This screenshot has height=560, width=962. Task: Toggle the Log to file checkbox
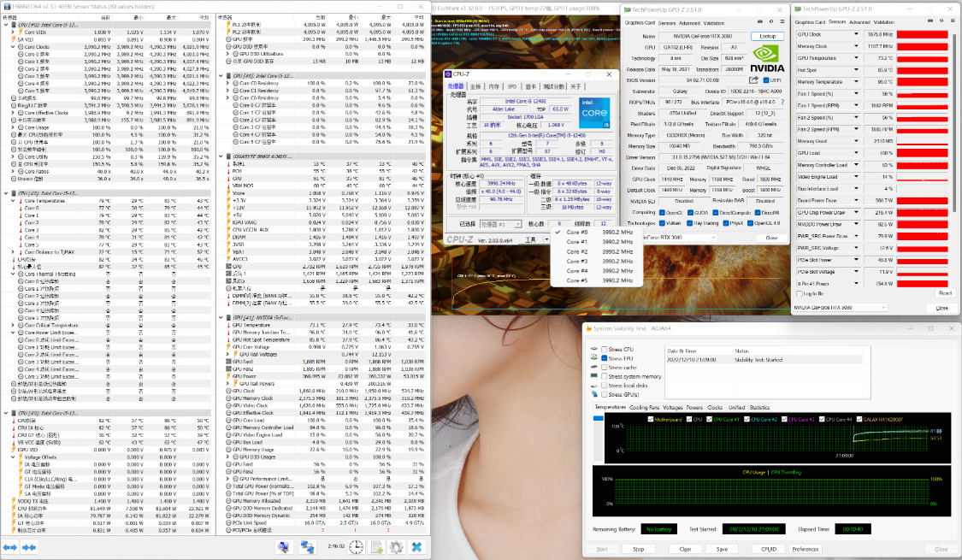[800, 293]
